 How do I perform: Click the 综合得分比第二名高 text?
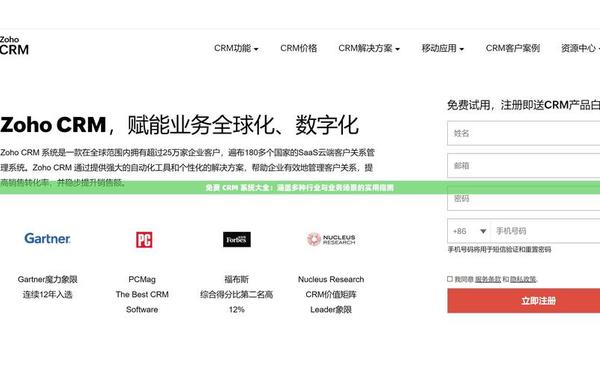pos(236,294)
